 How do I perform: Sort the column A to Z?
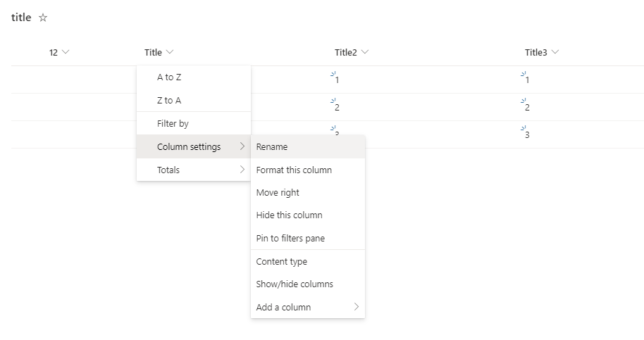pos(169,77)
